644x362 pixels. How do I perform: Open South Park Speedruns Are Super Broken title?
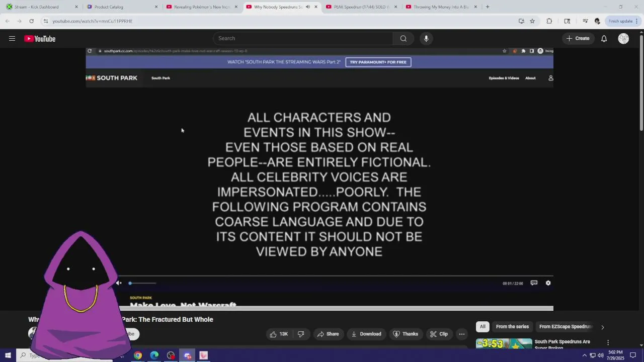click(562, 344)
